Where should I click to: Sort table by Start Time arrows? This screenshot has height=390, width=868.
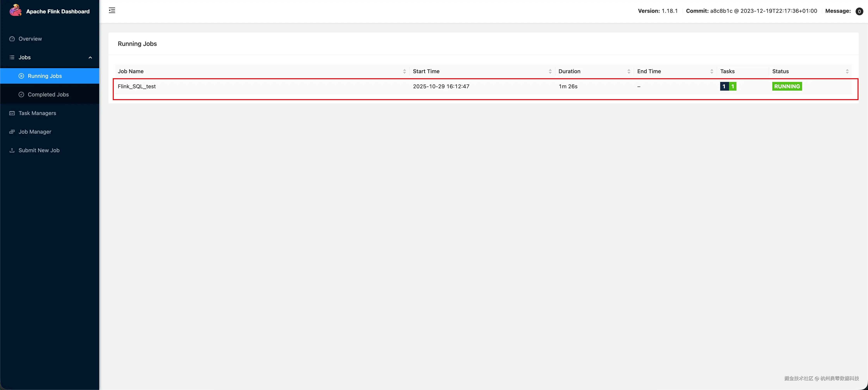(550, 71)
